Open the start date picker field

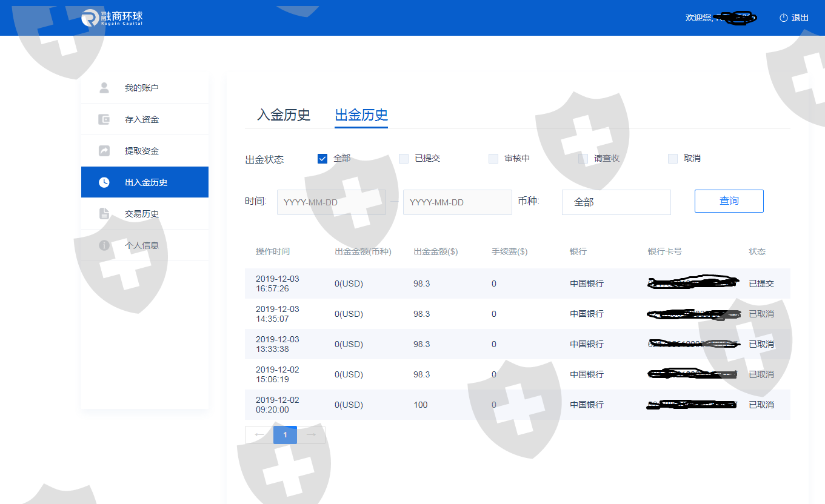[x=331, y=202]
